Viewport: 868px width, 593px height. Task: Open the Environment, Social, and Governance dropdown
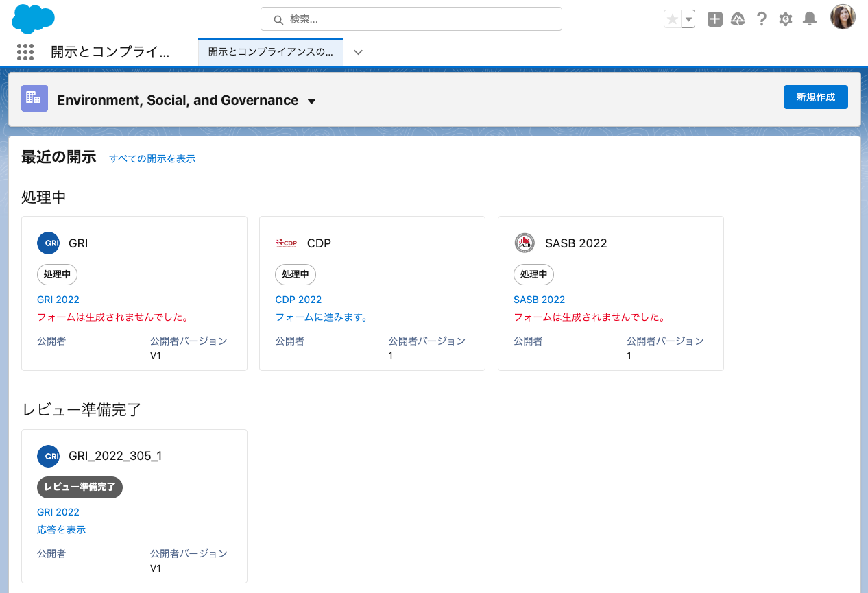click(311, 101)
